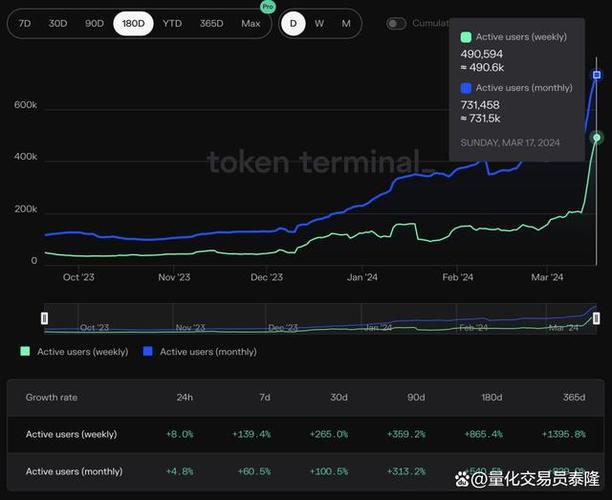Click the 180d growth rate column header
The width and height of the screenshot is (612, 500).
pyautogui.click(x=491, y=397)
